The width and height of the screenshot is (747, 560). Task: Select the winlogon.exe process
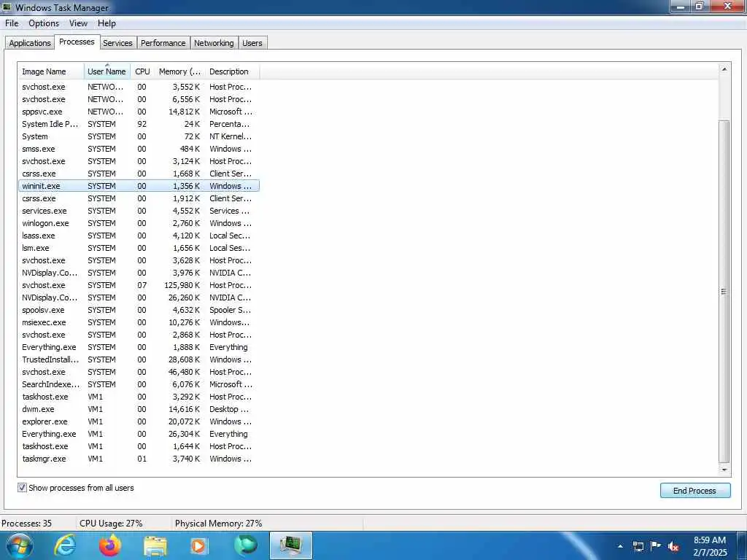pos(139,223)
